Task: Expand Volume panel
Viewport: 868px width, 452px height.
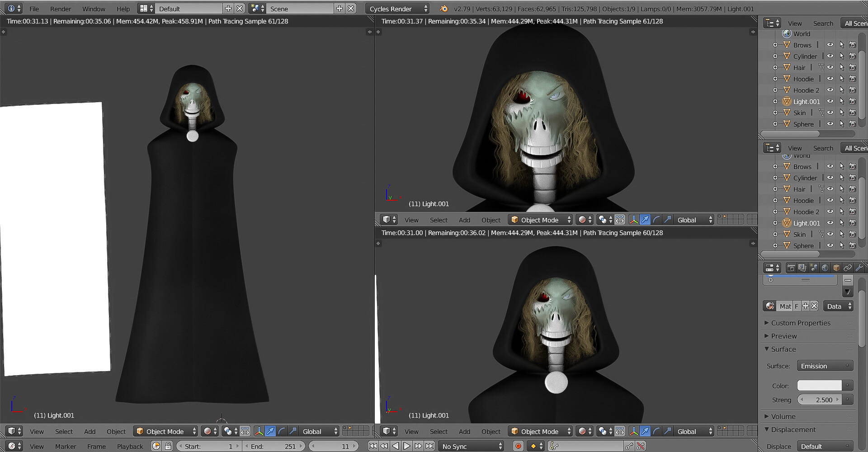Action: (783, 416)
